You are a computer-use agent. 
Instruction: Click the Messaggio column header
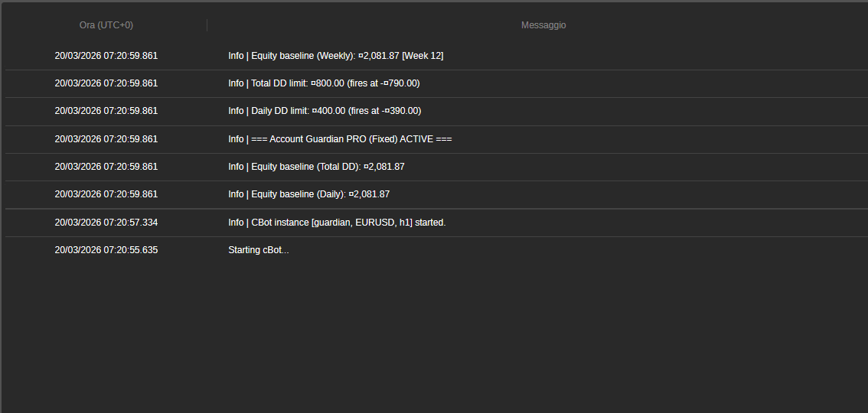coord(543,25)
